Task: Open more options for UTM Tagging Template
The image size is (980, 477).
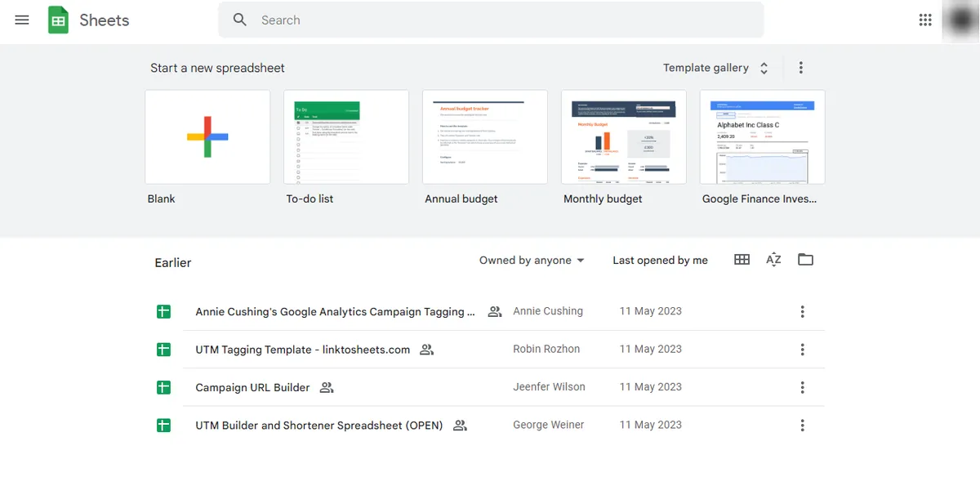Action: click(x=802, y=350)
